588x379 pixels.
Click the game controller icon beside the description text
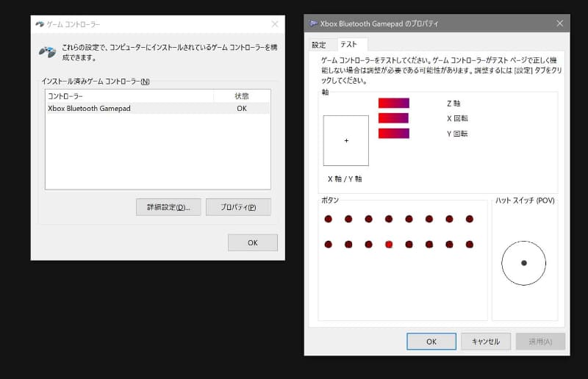pos(47,51)
